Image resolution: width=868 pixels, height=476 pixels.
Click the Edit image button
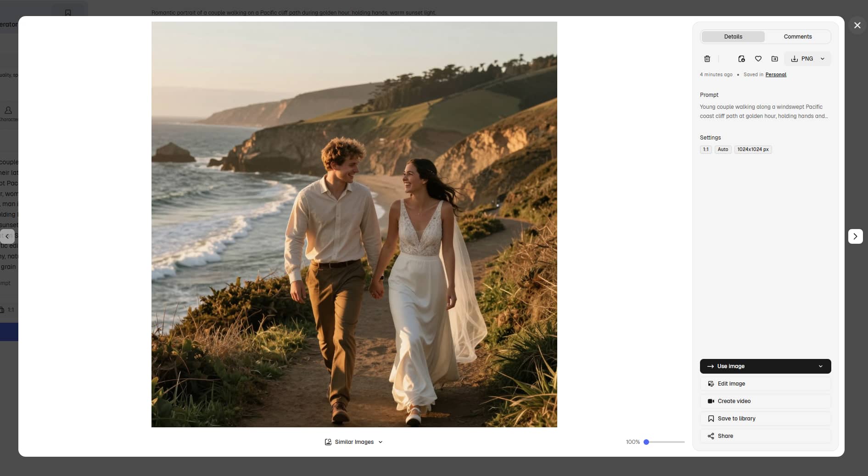765,384
